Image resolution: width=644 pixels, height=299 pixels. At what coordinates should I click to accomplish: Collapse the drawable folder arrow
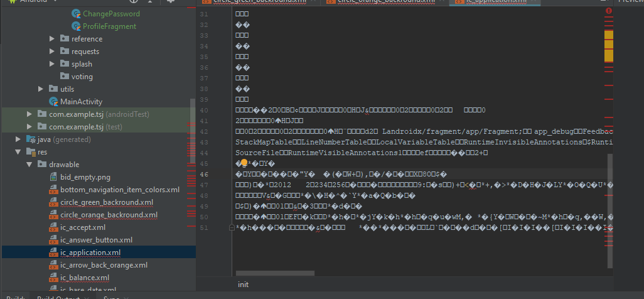(x=29, y=165)
